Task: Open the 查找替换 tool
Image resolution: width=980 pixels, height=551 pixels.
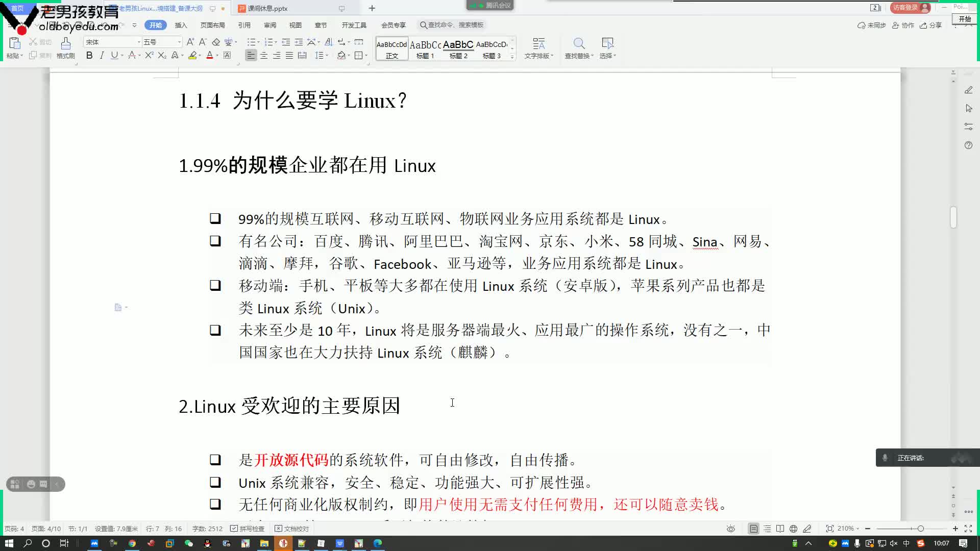Action: coord(579,49)
